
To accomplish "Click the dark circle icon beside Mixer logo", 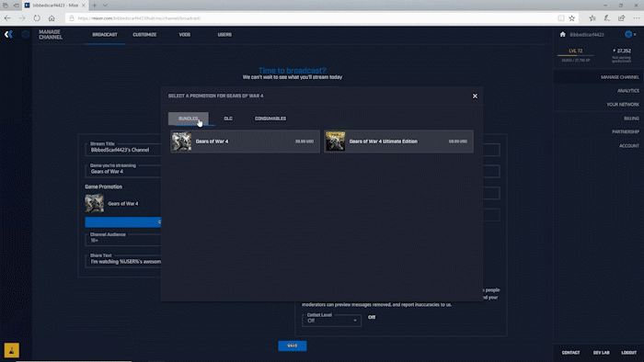I will coord(26,34).
